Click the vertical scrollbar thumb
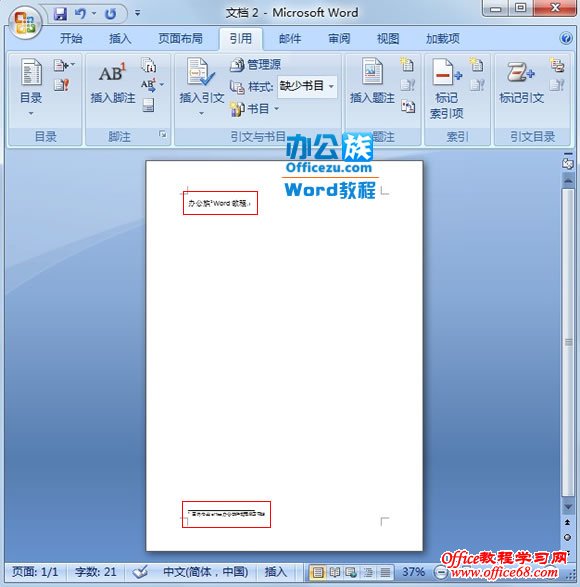 (568, 342)
